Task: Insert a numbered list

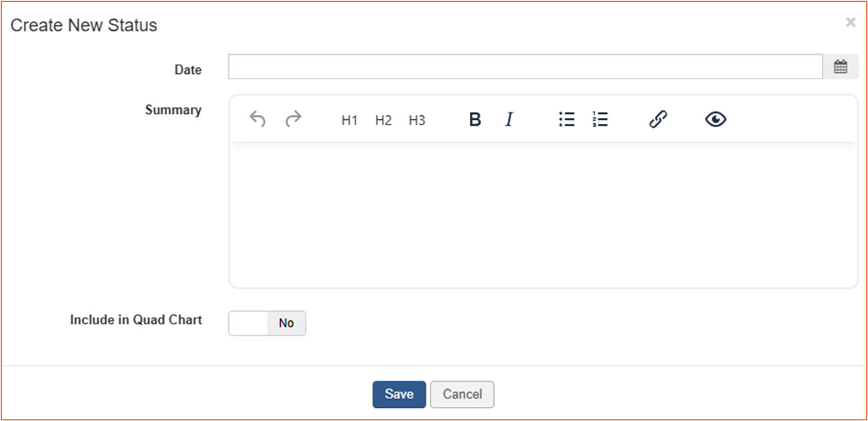Action: (x=600, y=119)
